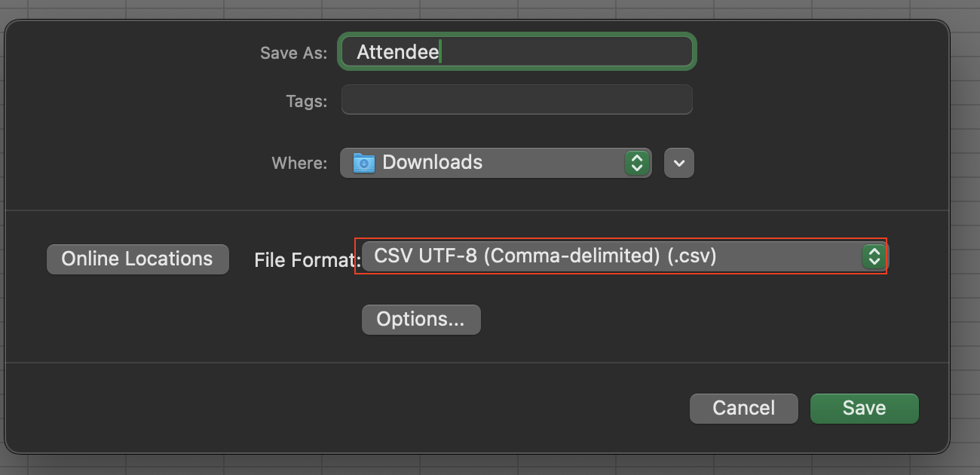This screenshot has height=475, width=980.
Task: Open the Where location dropdown
Action: pyautogui.click(x=495, y=163)
